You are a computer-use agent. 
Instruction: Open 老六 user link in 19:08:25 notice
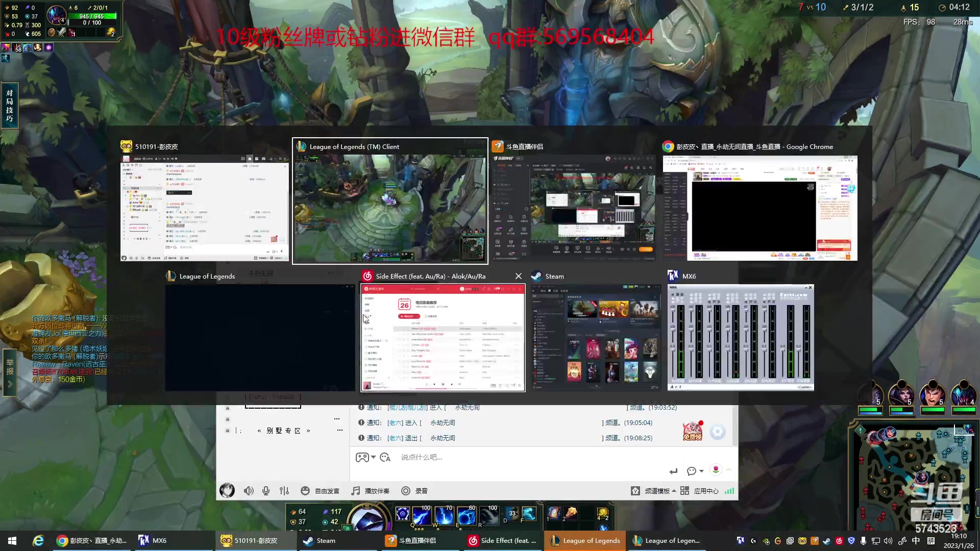coord(395,438)
